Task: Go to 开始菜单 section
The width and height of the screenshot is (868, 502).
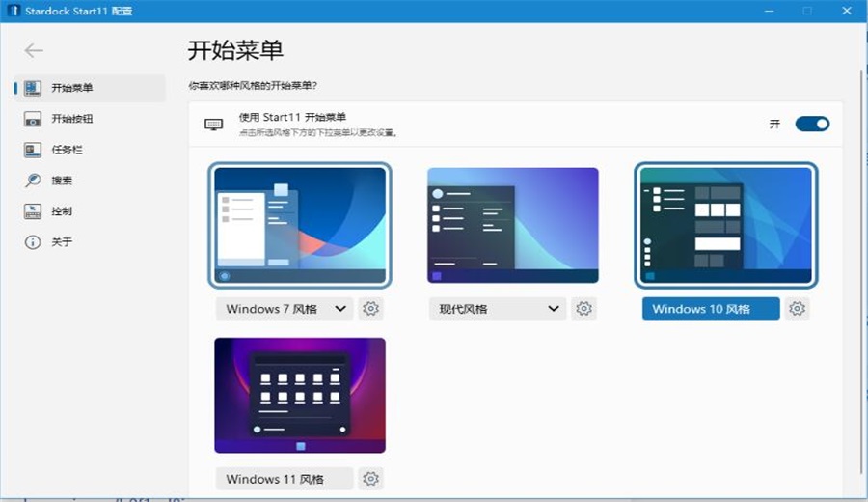Action: point(91,88)
